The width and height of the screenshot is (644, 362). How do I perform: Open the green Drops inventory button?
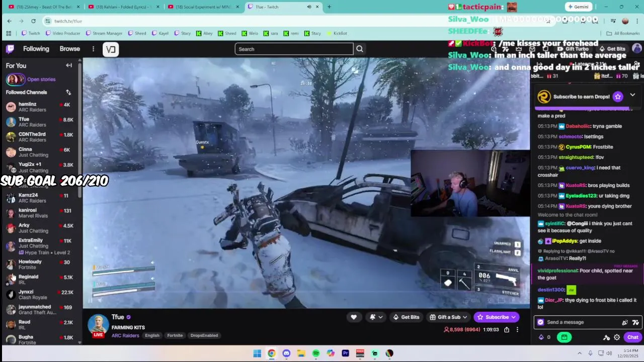(x=565, y=337)
